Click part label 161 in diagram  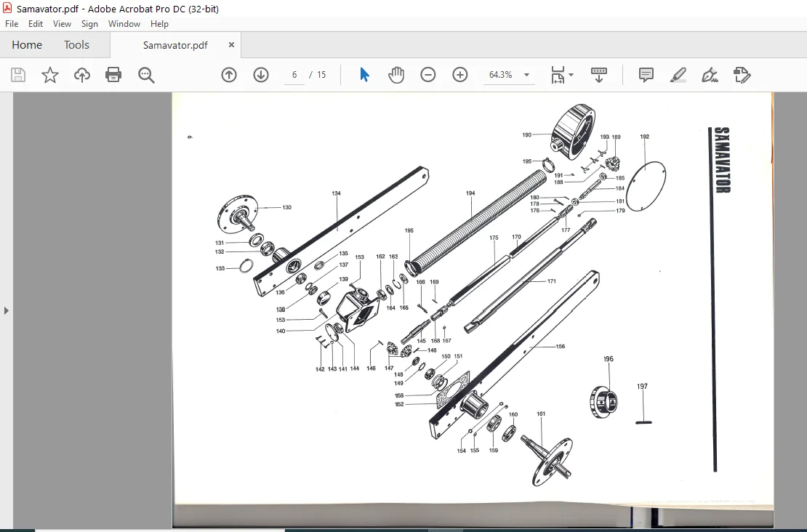pos(541,414)
